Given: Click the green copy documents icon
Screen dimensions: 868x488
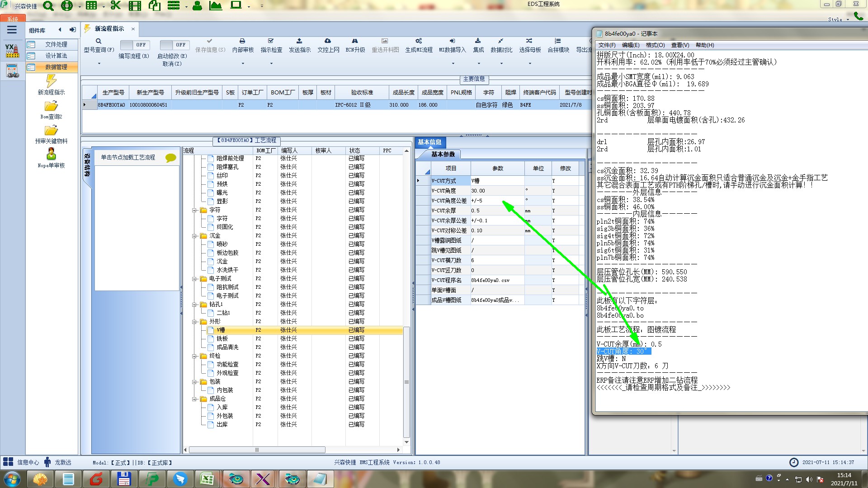Looking at the screenshot, I should click(x=154, y=5).
